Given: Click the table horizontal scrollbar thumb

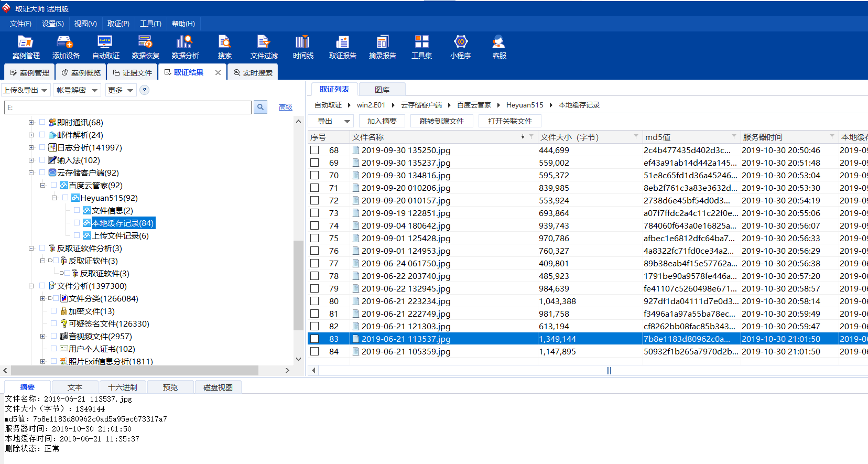Looking at the screenshot, I should tap(609, 371).
